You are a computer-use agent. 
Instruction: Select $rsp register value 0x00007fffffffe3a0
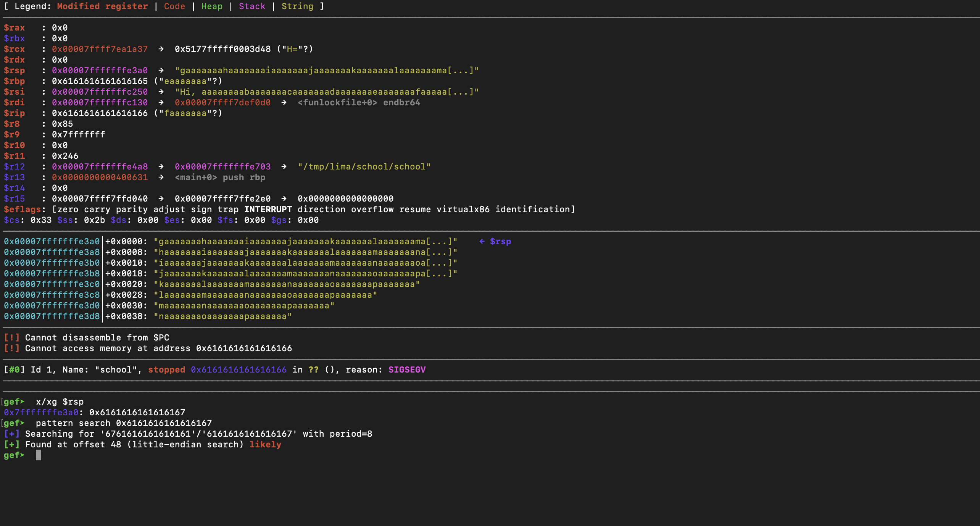[x=100, y=71]
